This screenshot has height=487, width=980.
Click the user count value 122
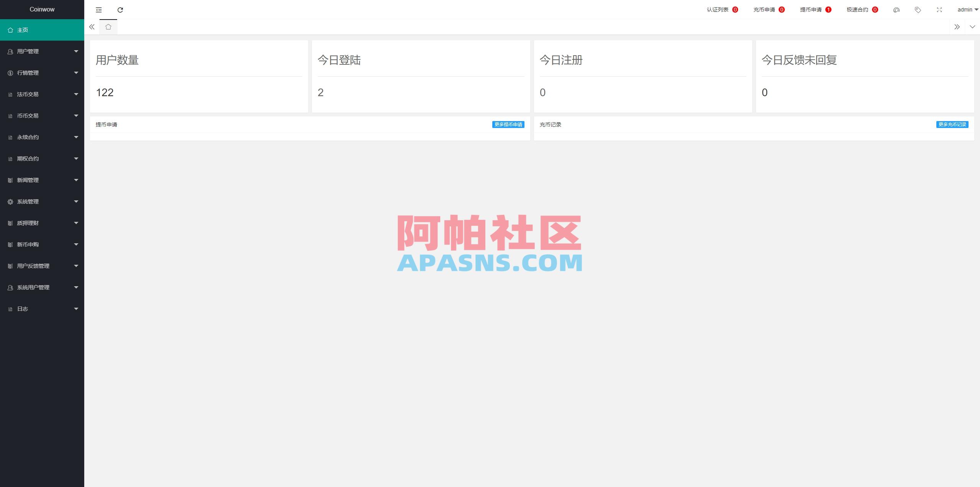point(105,92)
